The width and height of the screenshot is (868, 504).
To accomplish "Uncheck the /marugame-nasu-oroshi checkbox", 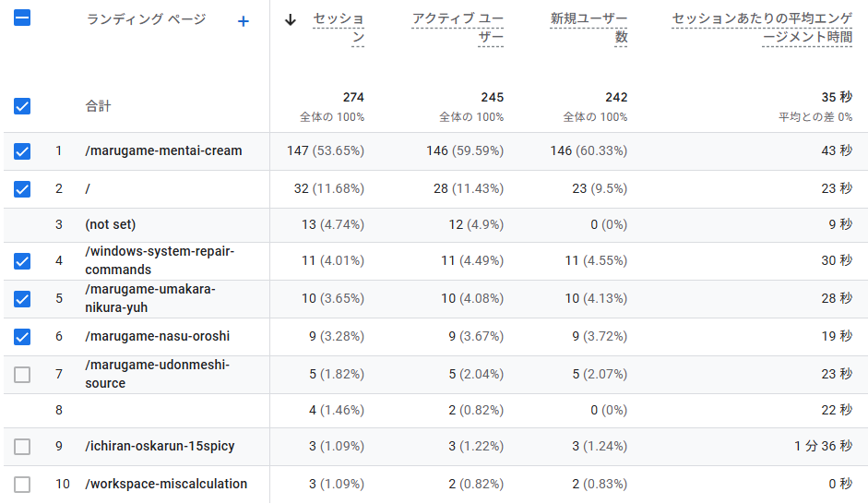I will (x=22, y=337).
